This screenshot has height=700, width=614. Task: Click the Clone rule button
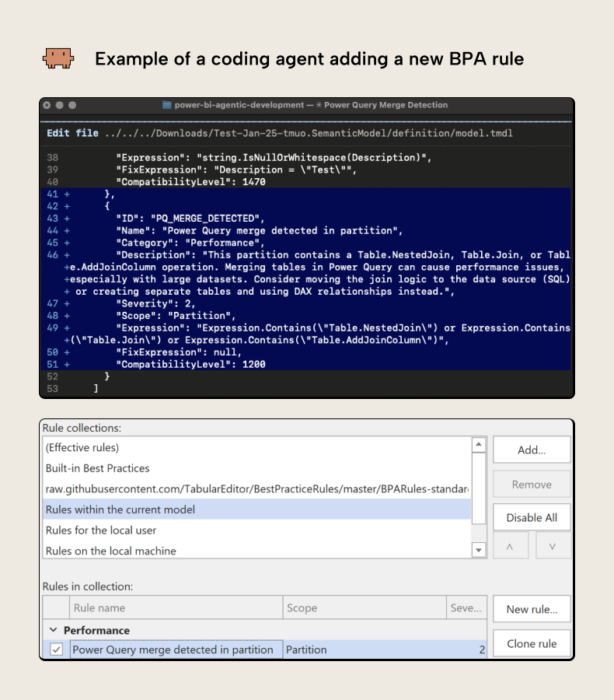click(532, 643)
